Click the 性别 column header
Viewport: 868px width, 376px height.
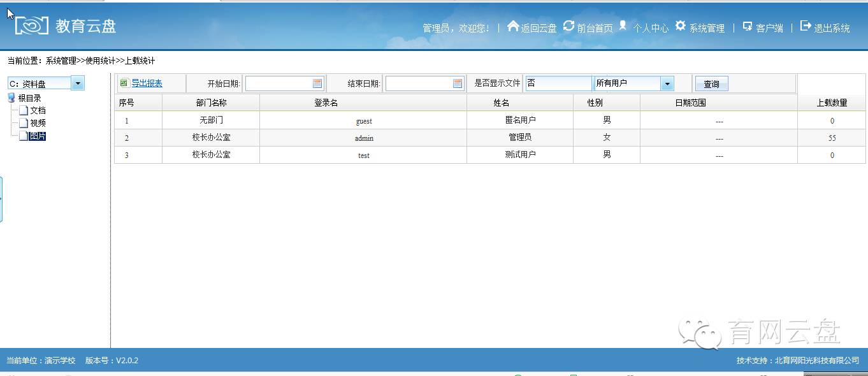607,103
